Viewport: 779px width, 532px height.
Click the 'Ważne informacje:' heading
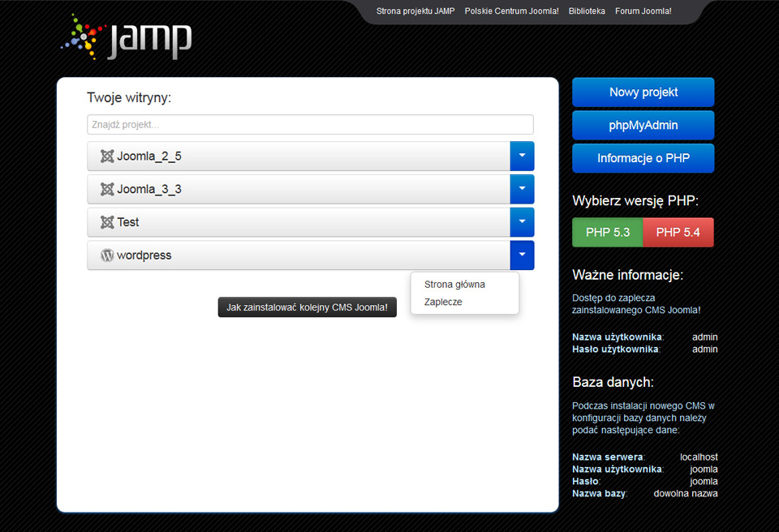(628, 275)
